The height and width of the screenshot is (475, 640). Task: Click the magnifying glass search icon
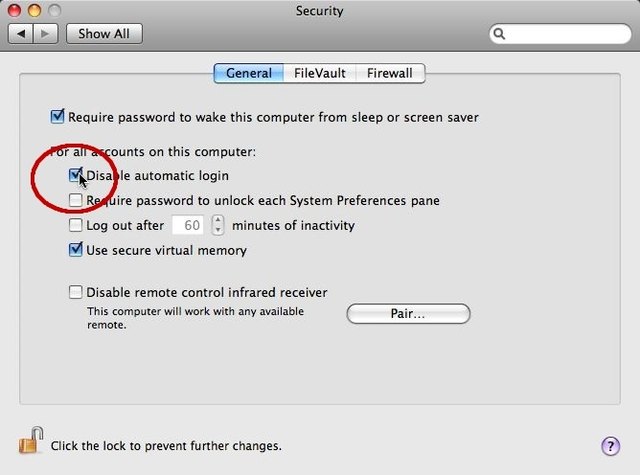click(x=499, y=34)
